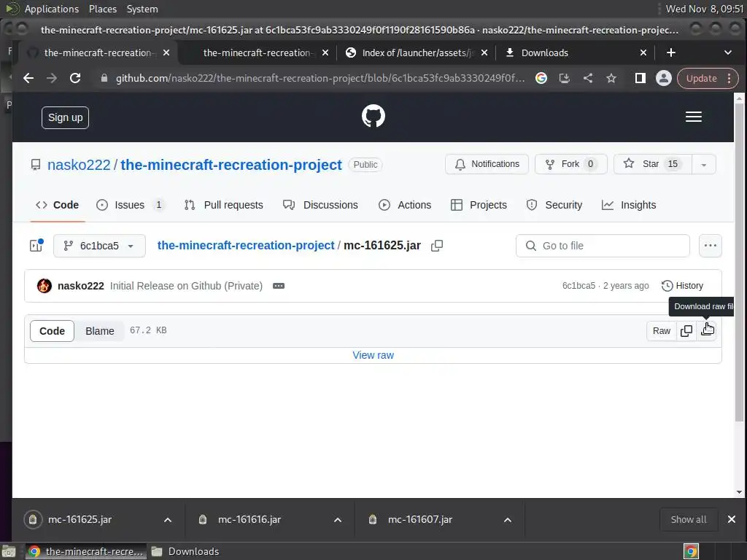Click Show all downloads button
This screenshot has height=560, width=747.
tap(689, 519)
